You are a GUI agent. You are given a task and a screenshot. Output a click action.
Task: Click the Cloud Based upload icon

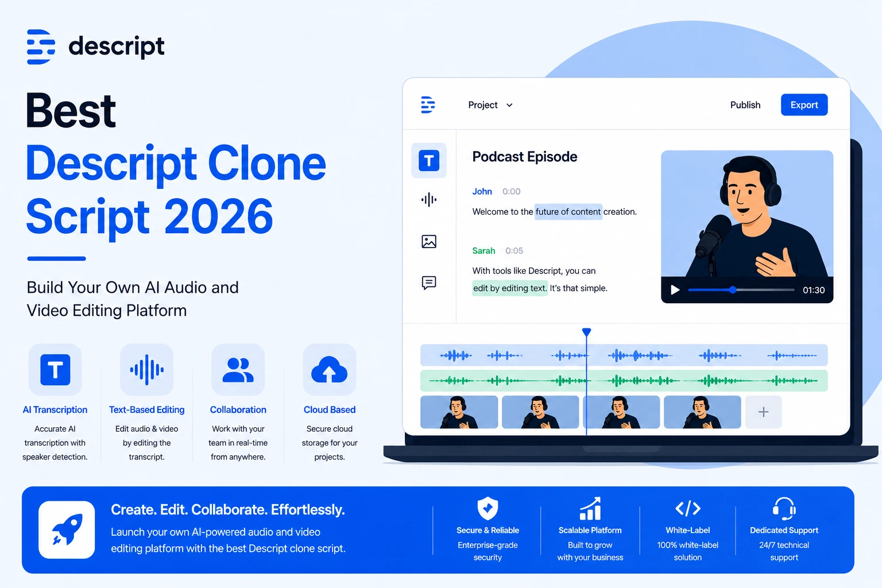[x=330, y=370]
